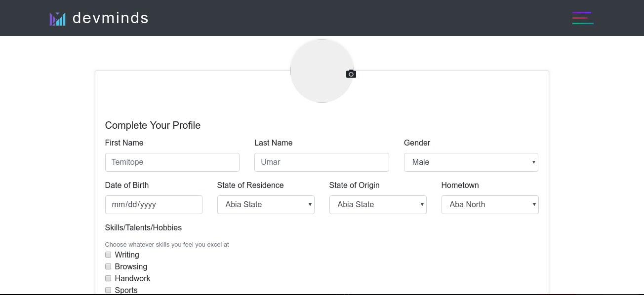
Task: Click the devminds brand name text
Action: point(111,18)
